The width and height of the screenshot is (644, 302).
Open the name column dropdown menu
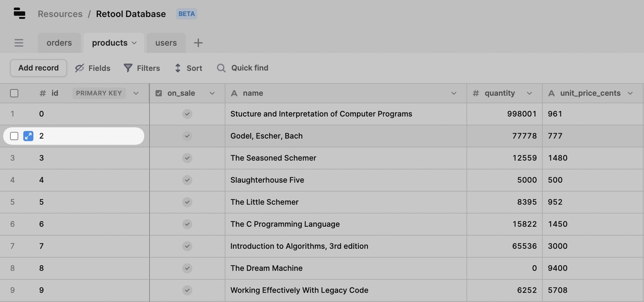[454, 93]
